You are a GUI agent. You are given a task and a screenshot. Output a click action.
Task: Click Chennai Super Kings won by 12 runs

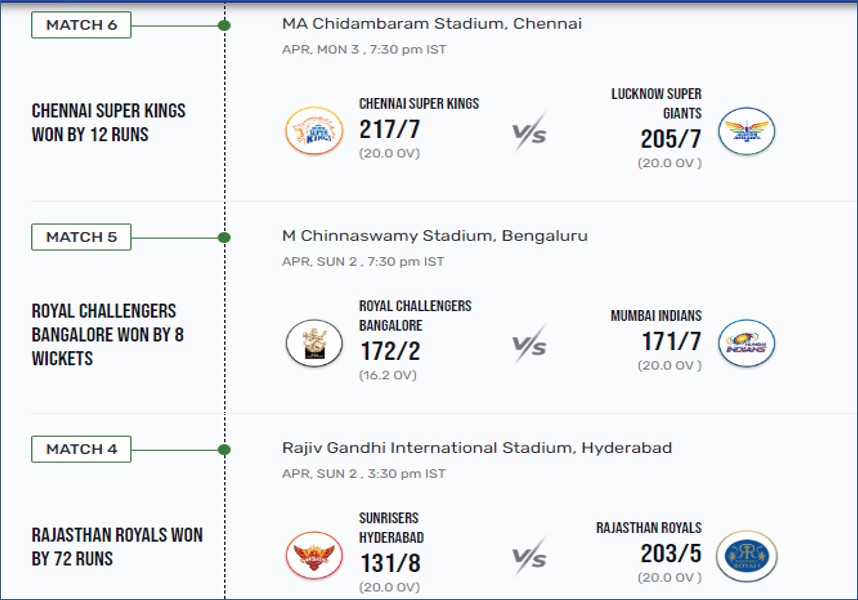(x=108, y=123)
